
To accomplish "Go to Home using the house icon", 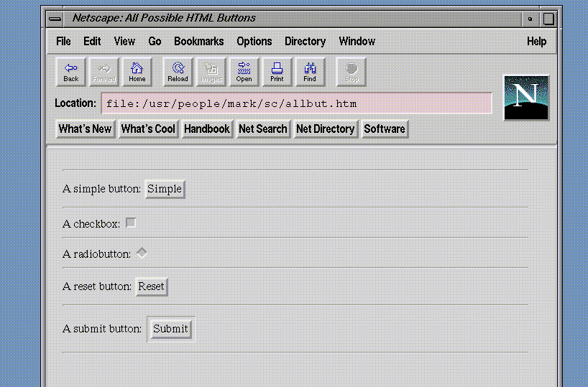I will [137, 72].
